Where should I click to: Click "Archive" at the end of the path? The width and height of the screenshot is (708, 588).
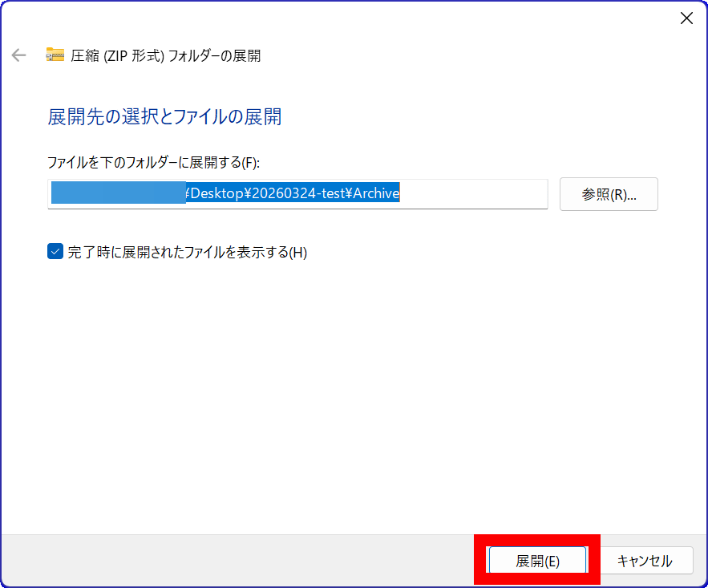pos(374,193)
